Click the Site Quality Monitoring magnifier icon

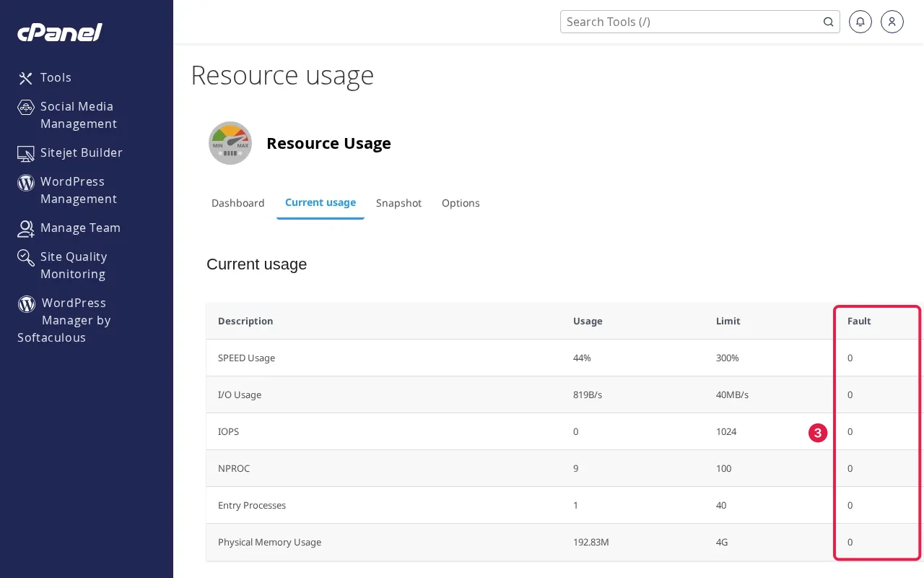coord(26,257)
